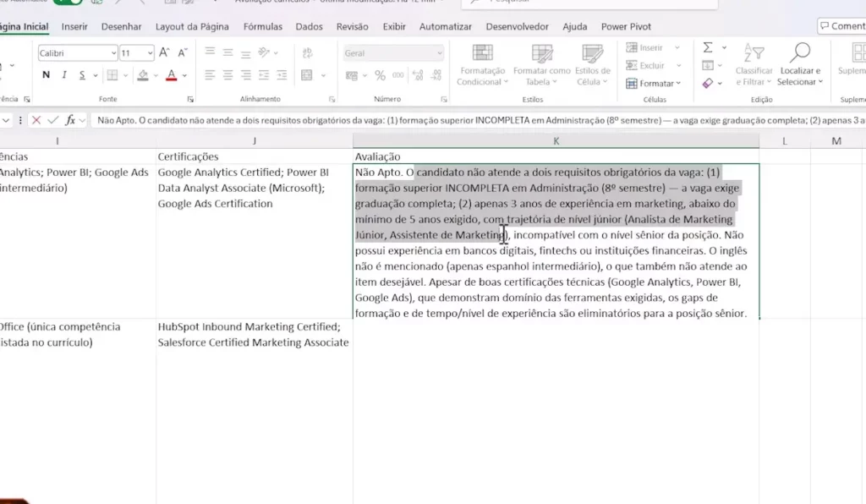This screenshot has height=504, width=866.
Task: Open Formatar como Tabela dropdown
Action: click(x=542, y=65)
